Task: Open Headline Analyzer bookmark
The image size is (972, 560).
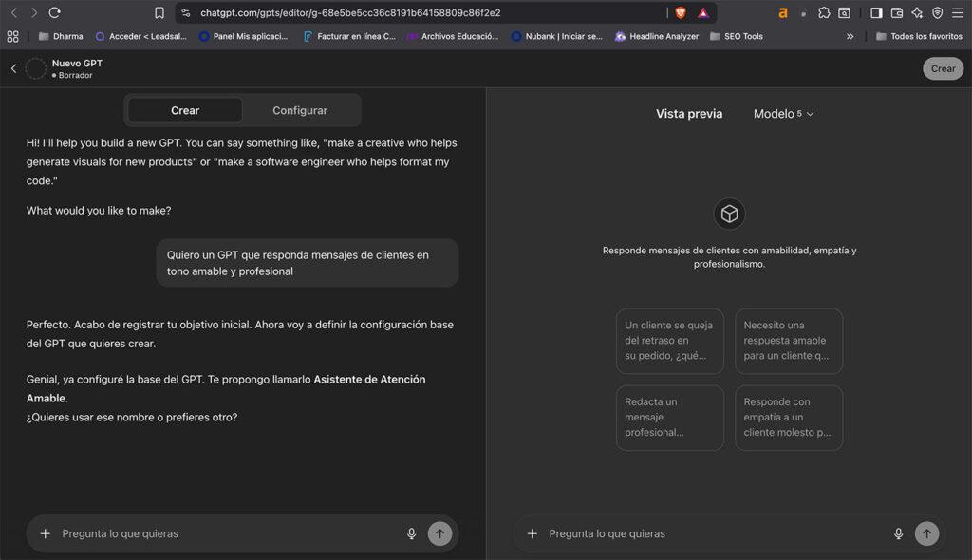Action: pos(657,37)
